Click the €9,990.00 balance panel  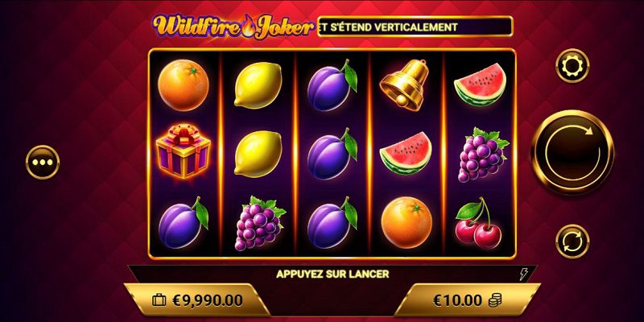pos(197,300)
